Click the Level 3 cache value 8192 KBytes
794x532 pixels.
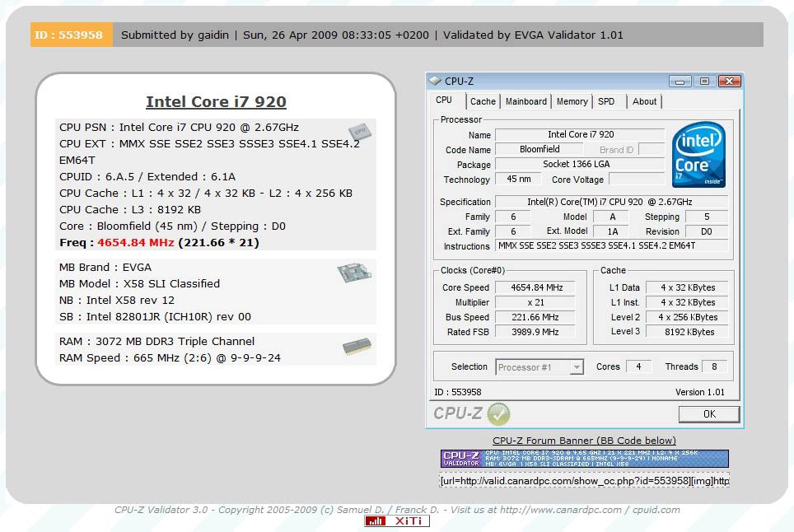688,332
